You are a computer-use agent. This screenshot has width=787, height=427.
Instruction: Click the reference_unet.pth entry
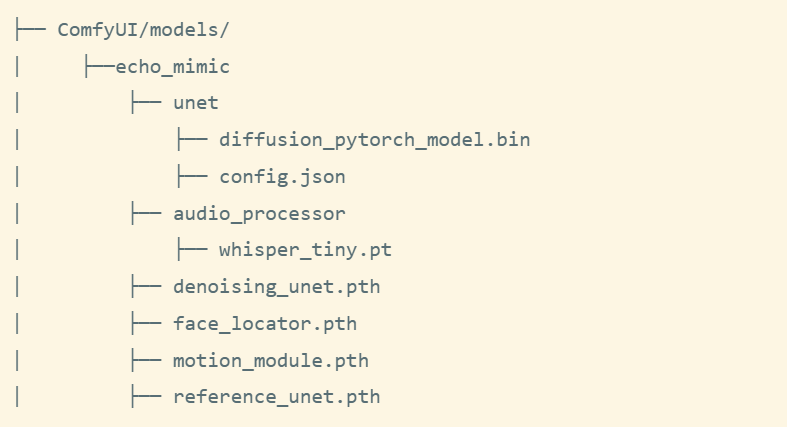[277, 397]
